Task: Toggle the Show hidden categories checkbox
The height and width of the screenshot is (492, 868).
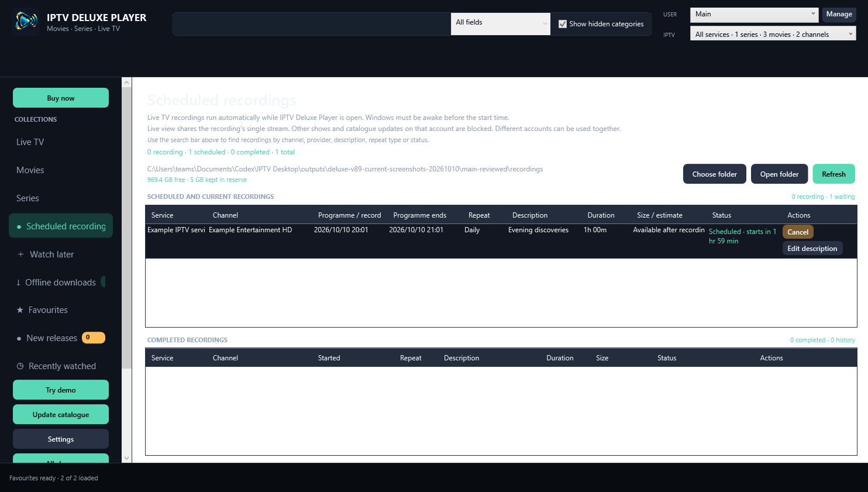Action: pyautogui.click(x=563, y=24)
